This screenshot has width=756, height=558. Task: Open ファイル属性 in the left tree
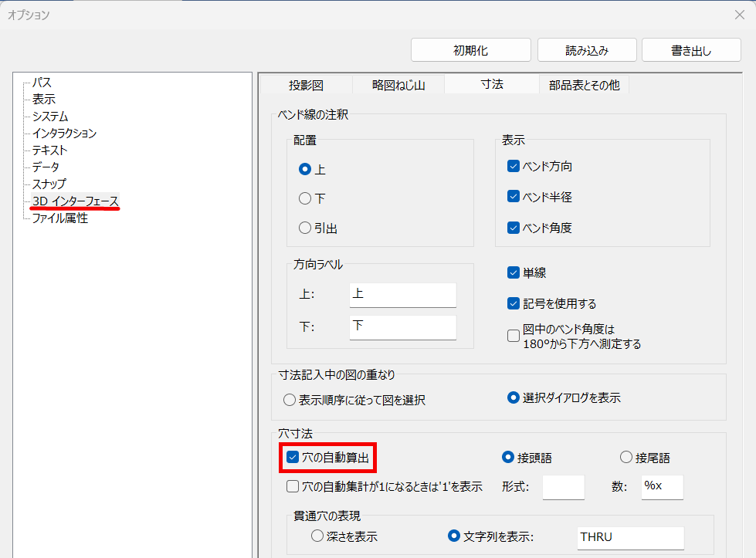tap(59, 218)
